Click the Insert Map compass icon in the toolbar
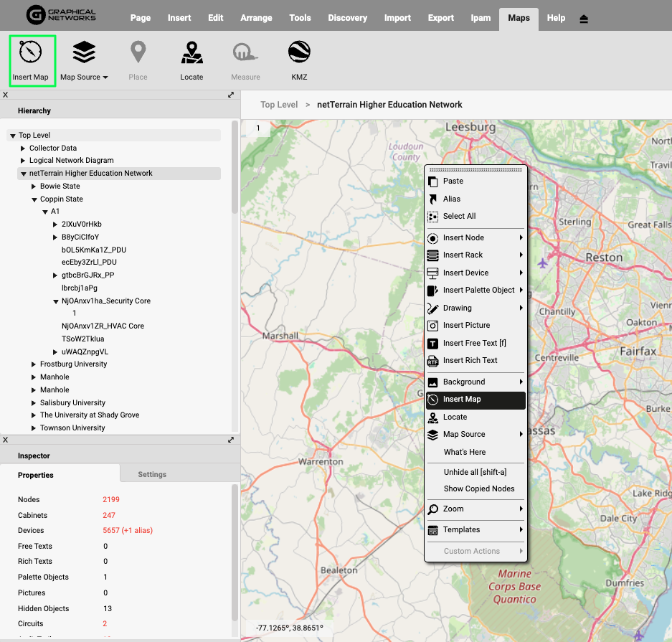The height and width of the screenshot is (642, 672). [x=30, y=52]
